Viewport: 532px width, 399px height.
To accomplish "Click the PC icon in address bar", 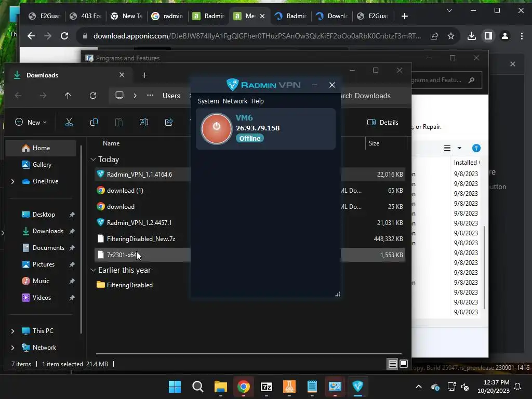I will pos(119,96).
